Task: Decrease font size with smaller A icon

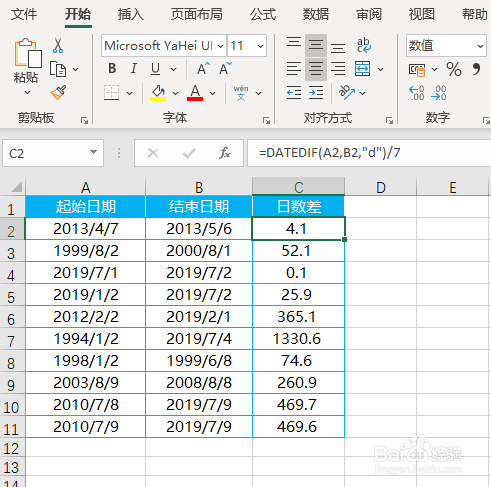Action: (225, 69)
